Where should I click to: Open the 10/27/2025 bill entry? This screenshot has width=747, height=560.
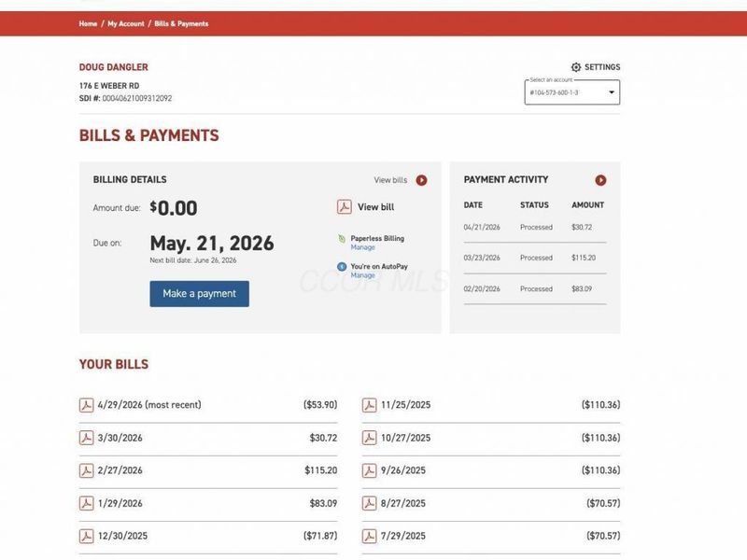491,438
